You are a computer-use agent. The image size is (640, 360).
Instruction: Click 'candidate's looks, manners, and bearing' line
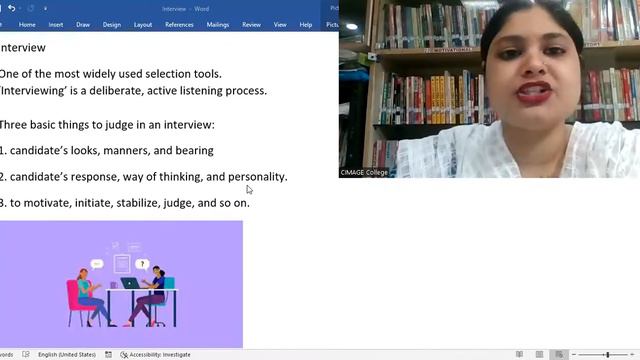107,151
